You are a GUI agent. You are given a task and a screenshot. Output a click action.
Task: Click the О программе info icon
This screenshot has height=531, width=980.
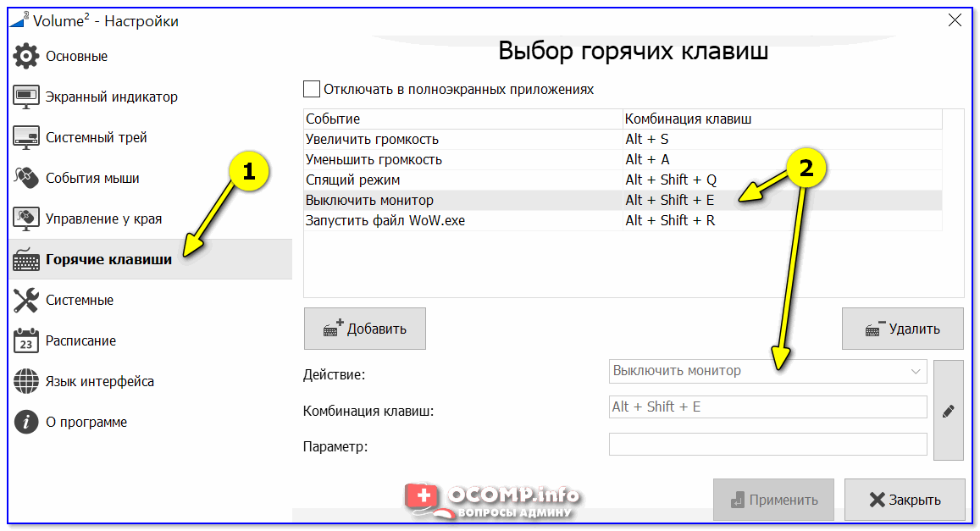pyautogui.click(x=26, y=423)
